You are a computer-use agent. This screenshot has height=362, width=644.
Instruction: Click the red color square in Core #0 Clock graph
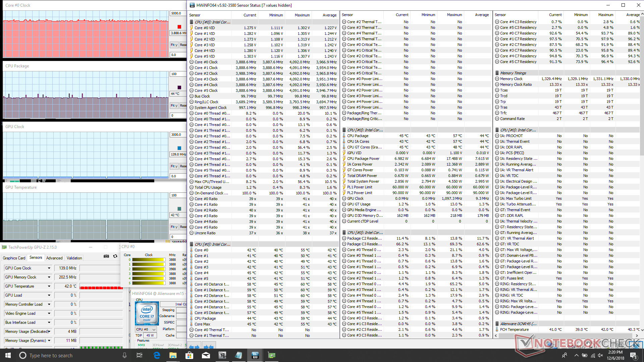(x=179, y=27)
